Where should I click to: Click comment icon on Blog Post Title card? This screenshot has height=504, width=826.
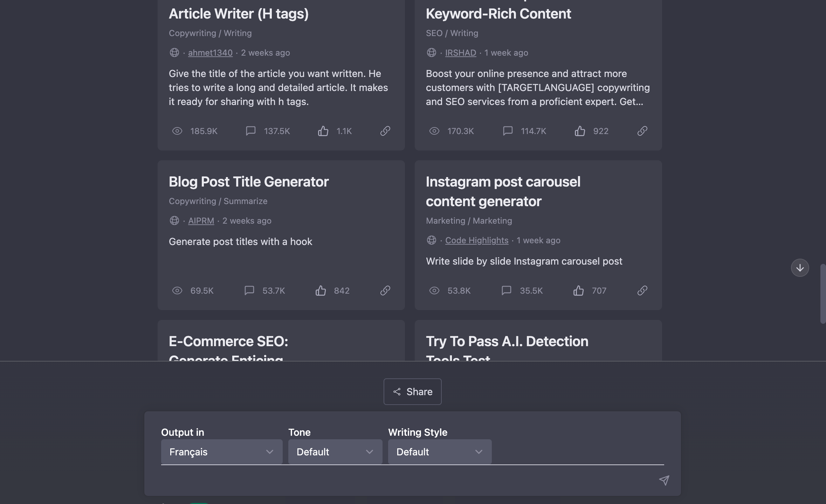249,290
